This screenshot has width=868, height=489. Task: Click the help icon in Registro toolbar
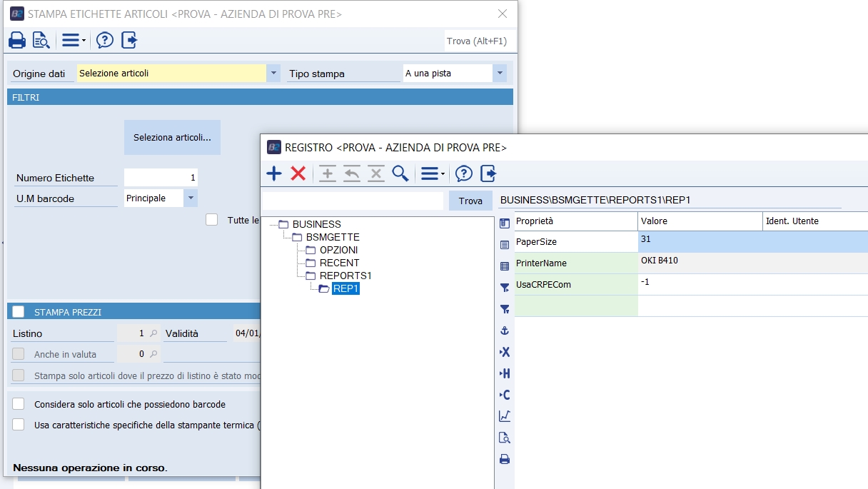coord(464,173)
